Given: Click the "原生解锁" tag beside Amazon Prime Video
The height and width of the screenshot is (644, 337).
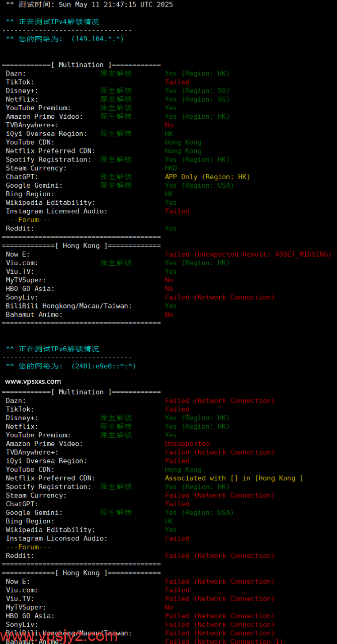Looking at the screenshot, I should click(116, 116).
